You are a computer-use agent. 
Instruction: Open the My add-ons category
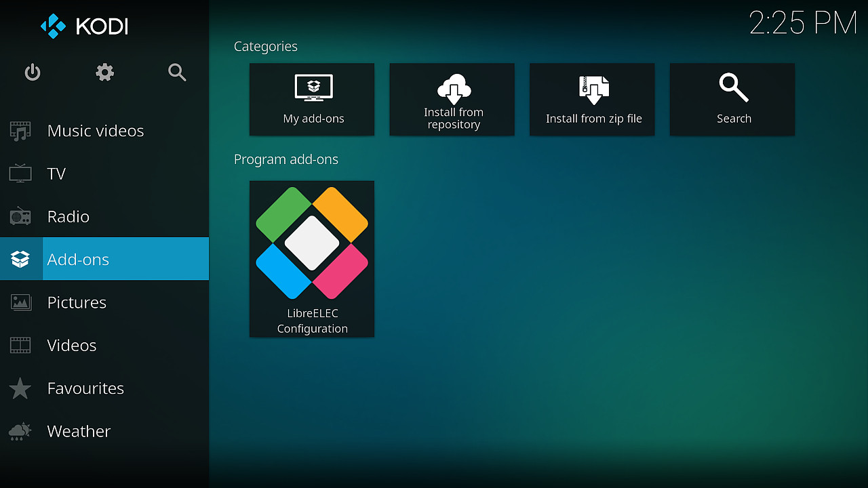point(312,100)
